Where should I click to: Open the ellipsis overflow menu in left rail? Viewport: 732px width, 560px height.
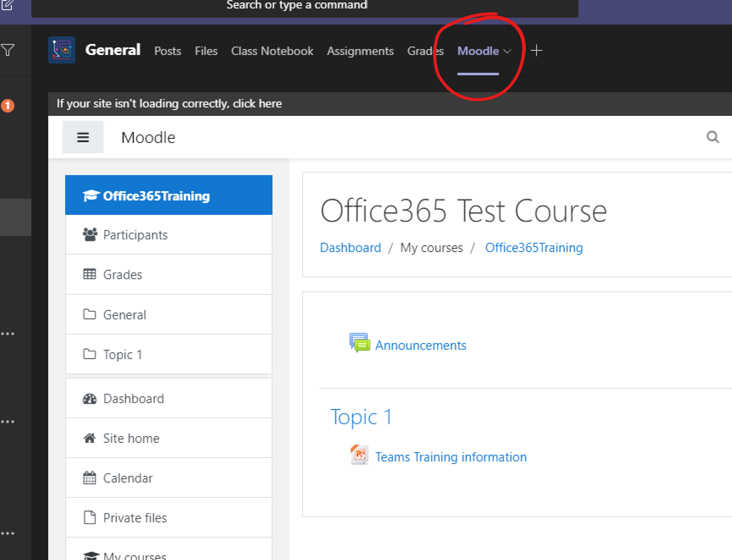8,333
